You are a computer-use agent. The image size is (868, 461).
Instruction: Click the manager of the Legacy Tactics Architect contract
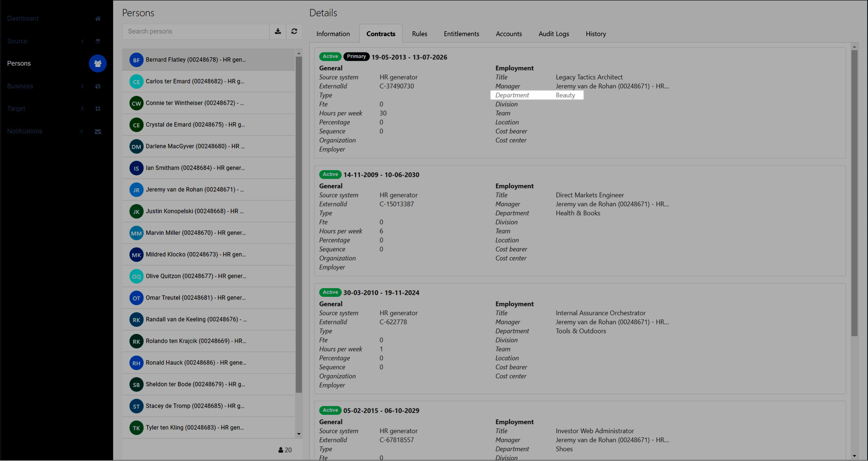pos(612,86)
